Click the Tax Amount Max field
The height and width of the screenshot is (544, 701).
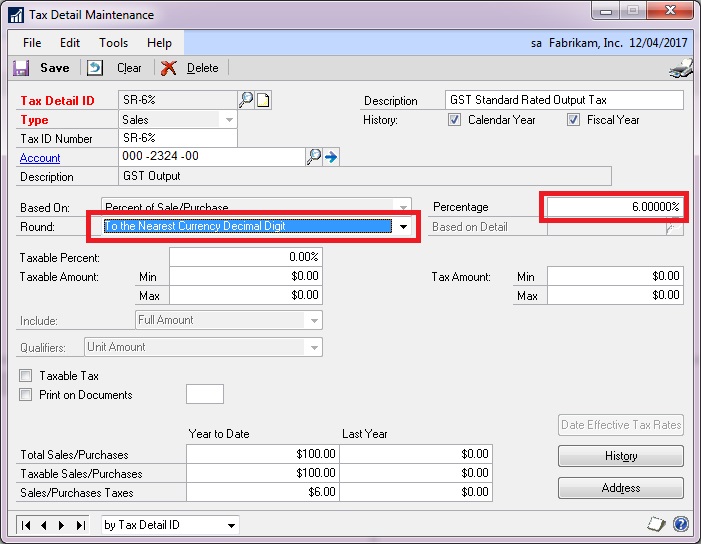click(615, 295)
